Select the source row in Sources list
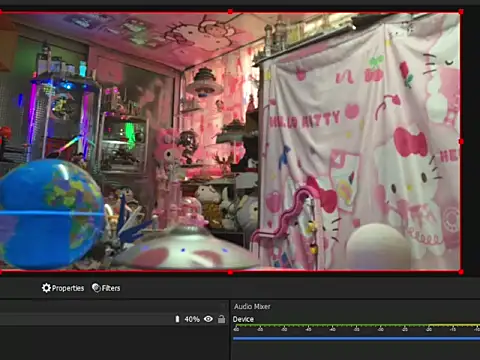480x360 pixels. pos(113,319)
